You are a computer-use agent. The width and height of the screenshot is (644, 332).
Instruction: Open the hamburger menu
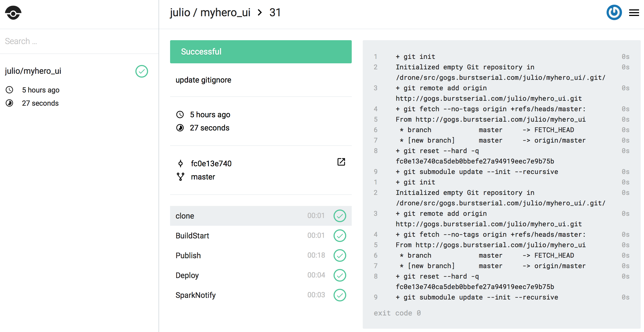click(x=634, y=13)
